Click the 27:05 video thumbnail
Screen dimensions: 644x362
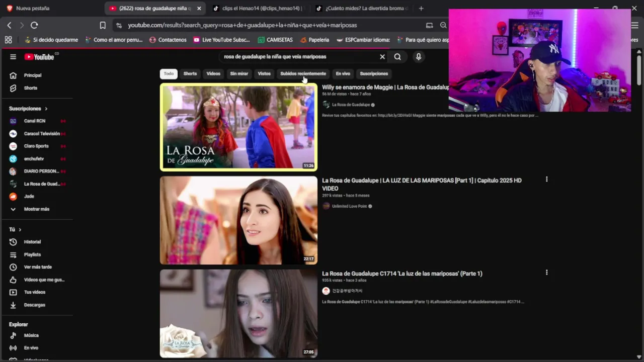pos(238,313)
